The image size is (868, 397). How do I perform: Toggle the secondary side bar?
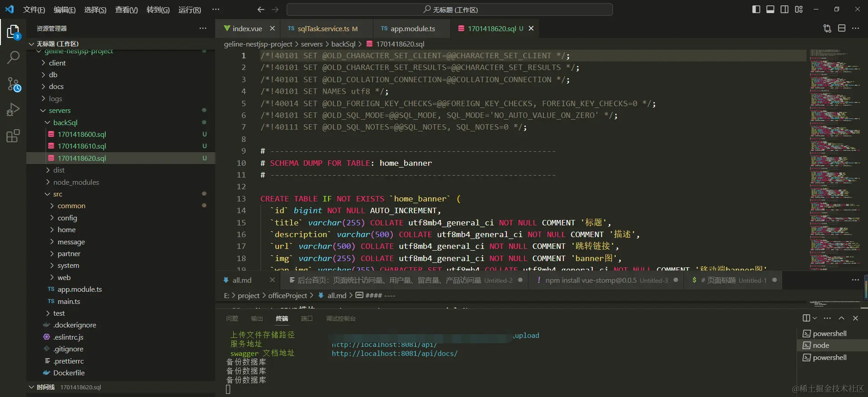pyautogui.click(x=784, y=9)
